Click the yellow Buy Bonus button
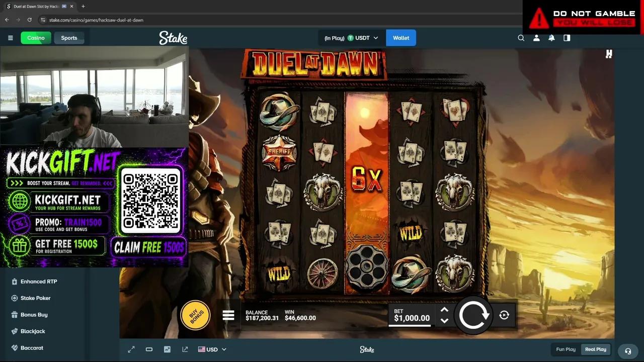644x362 pixels. (196, 315)
